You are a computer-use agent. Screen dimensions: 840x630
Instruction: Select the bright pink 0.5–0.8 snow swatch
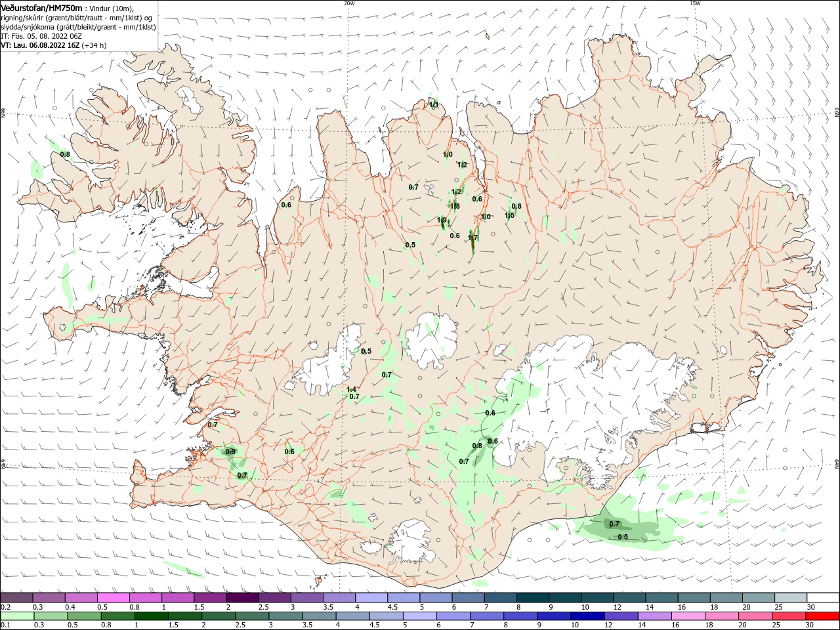[114, 598]
